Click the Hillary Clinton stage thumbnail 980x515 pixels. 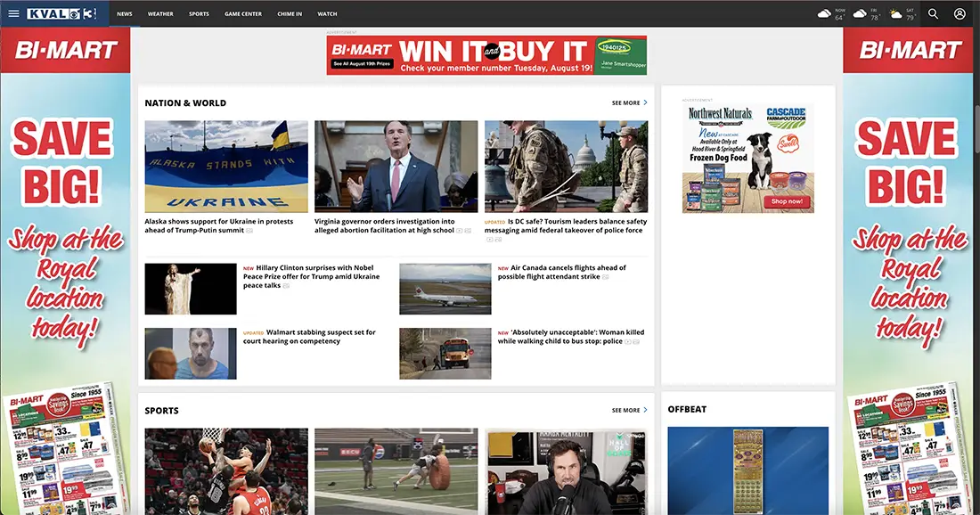coord(191,289)
